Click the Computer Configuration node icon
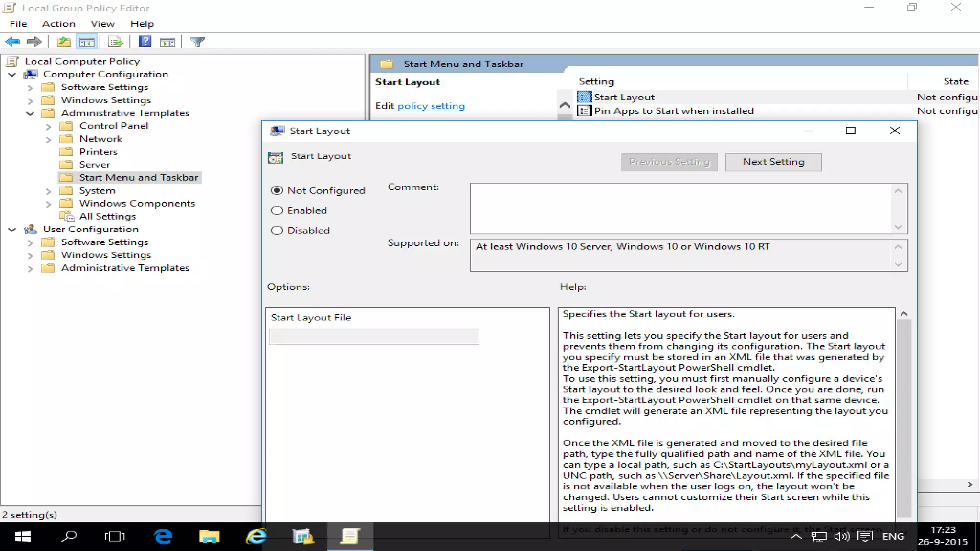 [x=31, y=74]
